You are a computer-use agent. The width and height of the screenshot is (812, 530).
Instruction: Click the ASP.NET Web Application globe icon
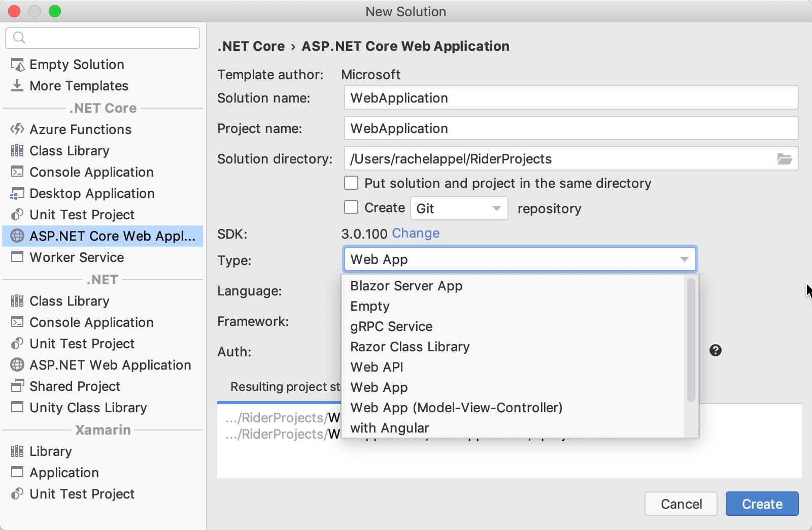pos(17,365)
